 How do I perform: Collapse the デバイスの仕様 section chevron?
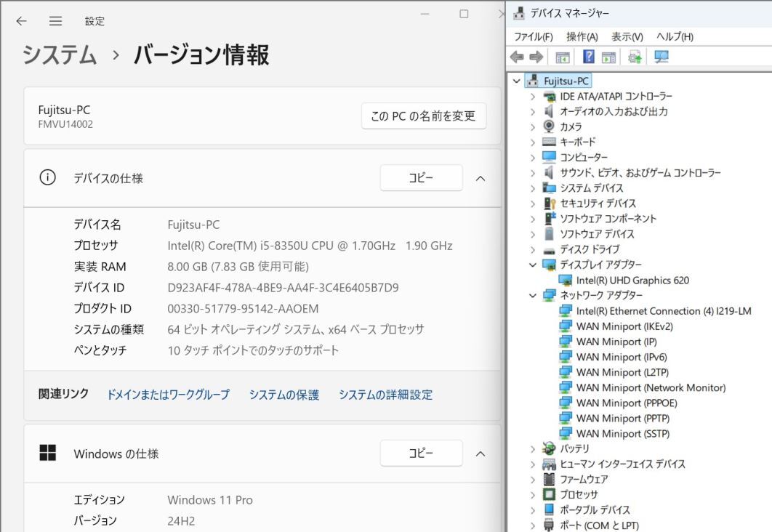coord(481,178)
